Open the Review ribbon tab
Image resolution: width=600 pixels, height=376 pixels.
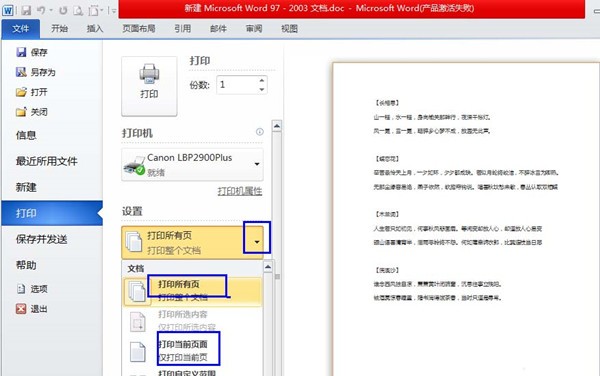tap(254, 29)
